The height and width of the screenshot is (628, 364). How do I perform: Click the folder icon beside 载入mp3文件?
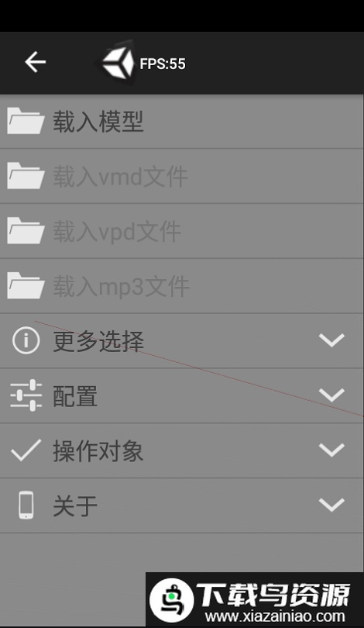click(x=26, y=285)
